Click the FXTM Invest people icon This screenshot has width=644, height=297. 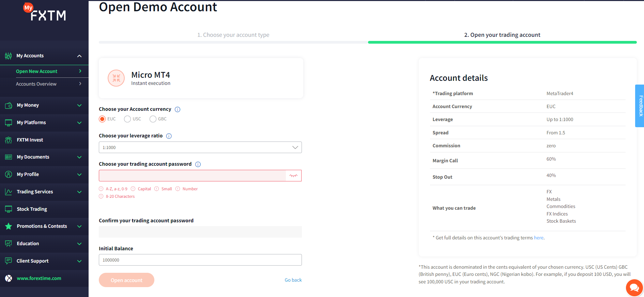(x=9, y=140)
